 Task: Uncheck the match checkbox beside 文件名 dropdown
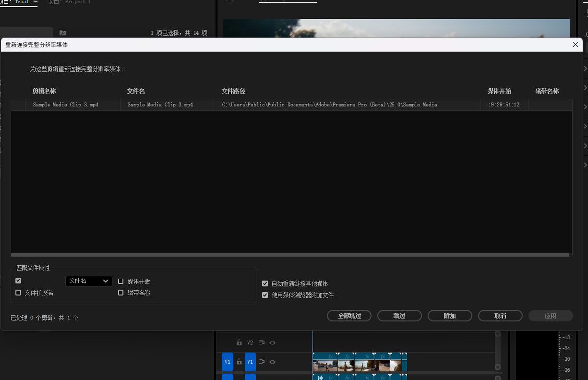pos(18,280)
